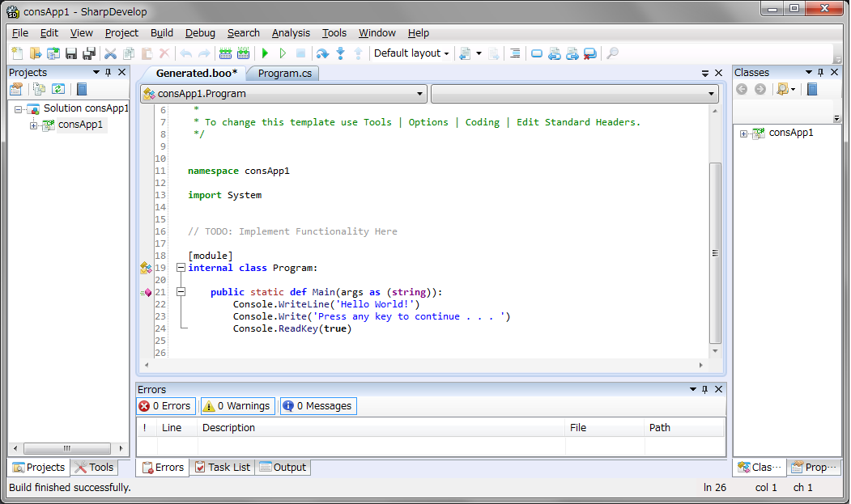
Task: Toggle the 0 Messages filter
Action: [x=317, y=405]
